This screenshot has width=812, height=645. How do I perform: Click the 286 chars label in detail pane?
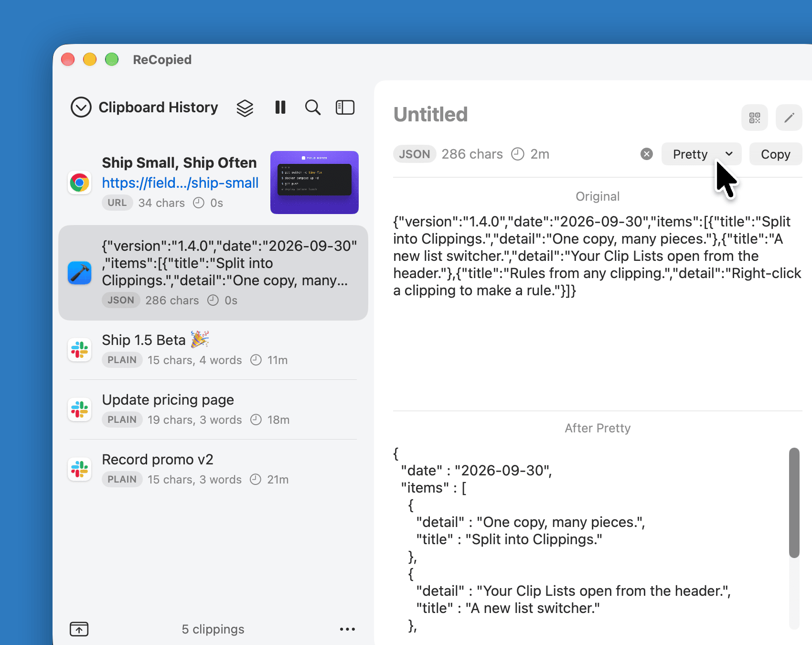point(472,154)
